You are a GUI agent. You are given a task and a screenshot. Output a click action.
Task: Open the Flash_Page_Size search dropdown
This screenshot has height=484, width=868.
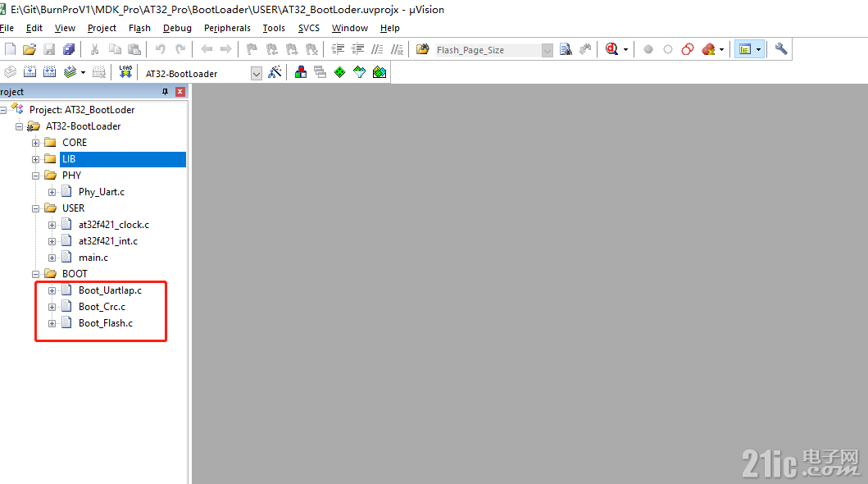coord(547,50)
